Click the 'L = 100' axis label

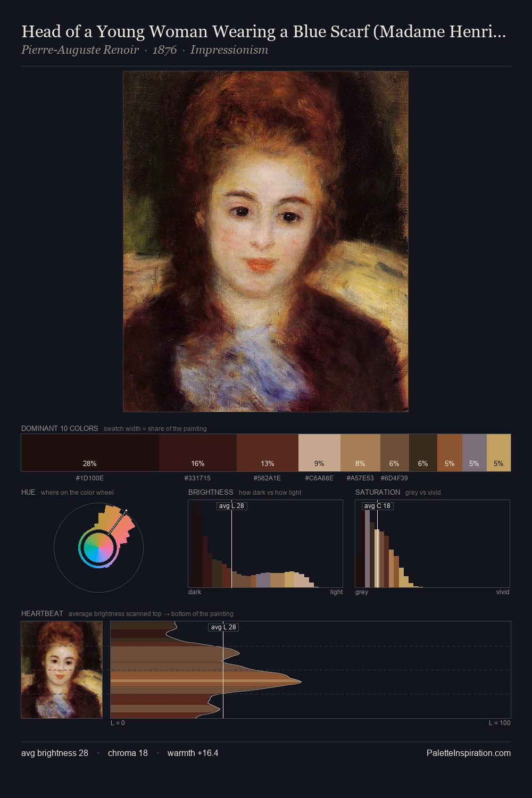point(500,723)
